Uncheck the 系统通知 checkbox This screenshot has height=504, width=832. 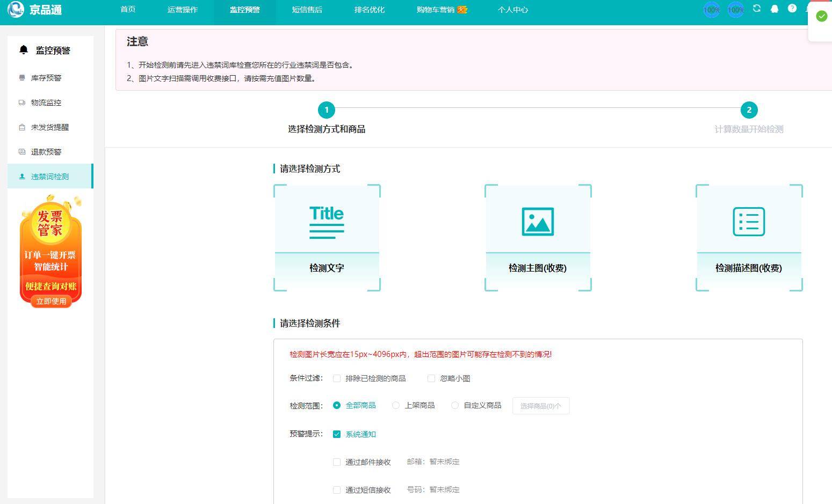coord(337,434)
